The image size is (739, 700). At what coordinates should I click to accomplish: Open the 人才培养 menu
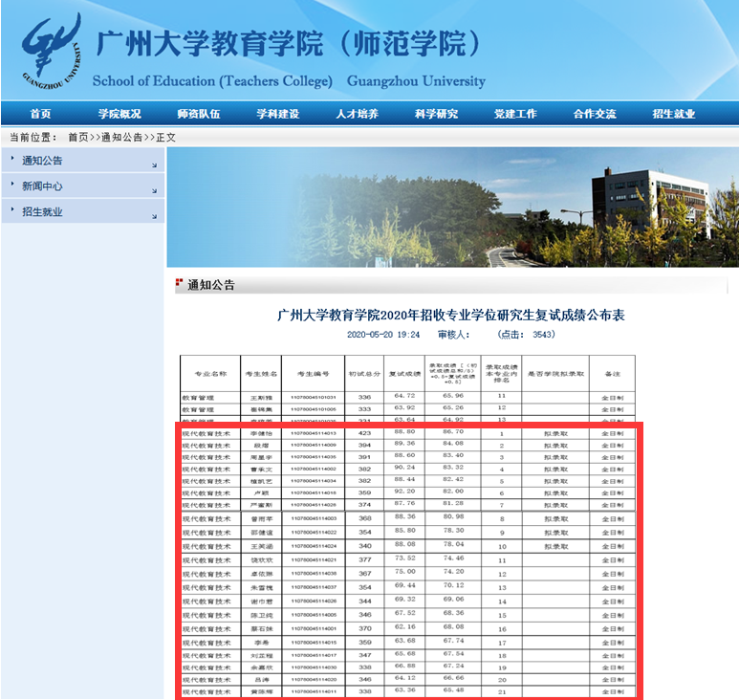pyautogui.click(x=358, y=114)
